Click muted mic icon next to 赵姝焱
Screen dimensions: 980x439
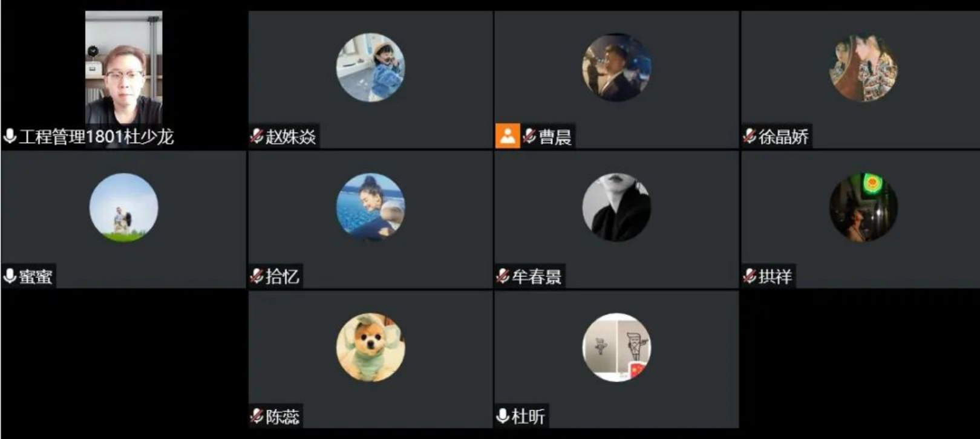pyautogui.click(x=256, y=136)
